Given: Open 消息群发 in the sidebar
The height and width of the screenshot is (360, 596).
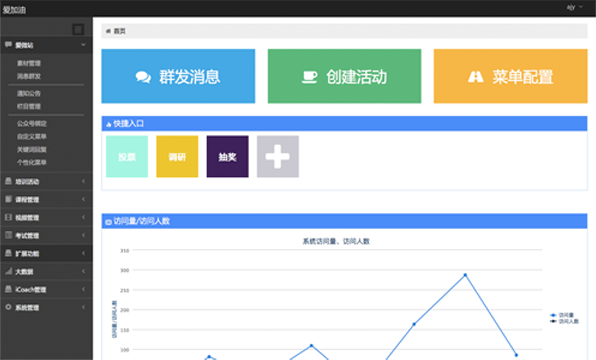Looking at the screenshot, I should [x=29, y=76].
